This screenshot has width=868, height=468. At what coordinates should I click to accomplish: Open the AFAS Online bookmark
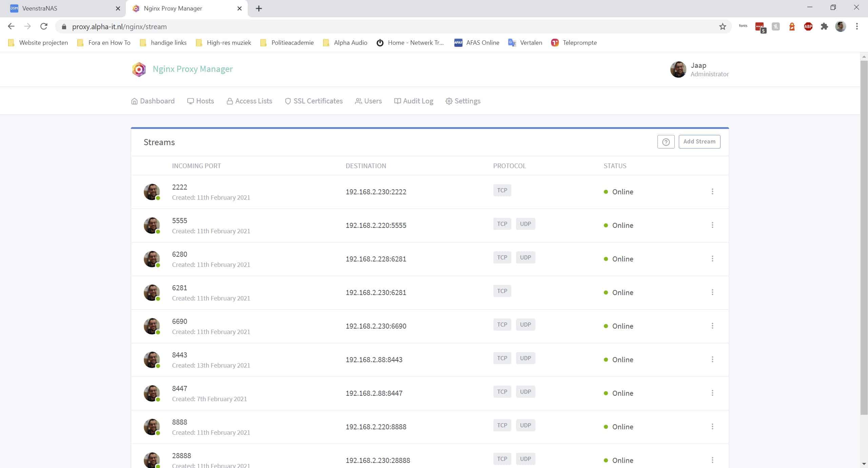click(x=476, y=43)
